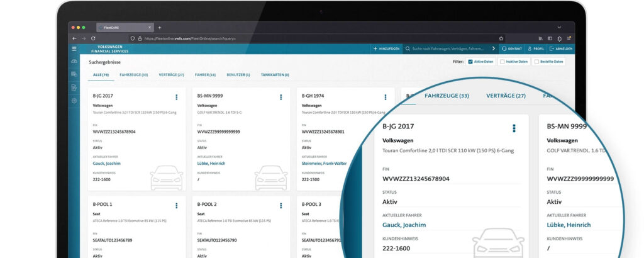
Task: Open a new browser tab with plus
Action: pos(160,28)
